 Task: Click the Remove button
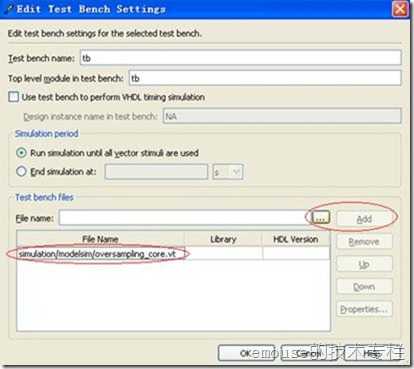tap(364, 241)
